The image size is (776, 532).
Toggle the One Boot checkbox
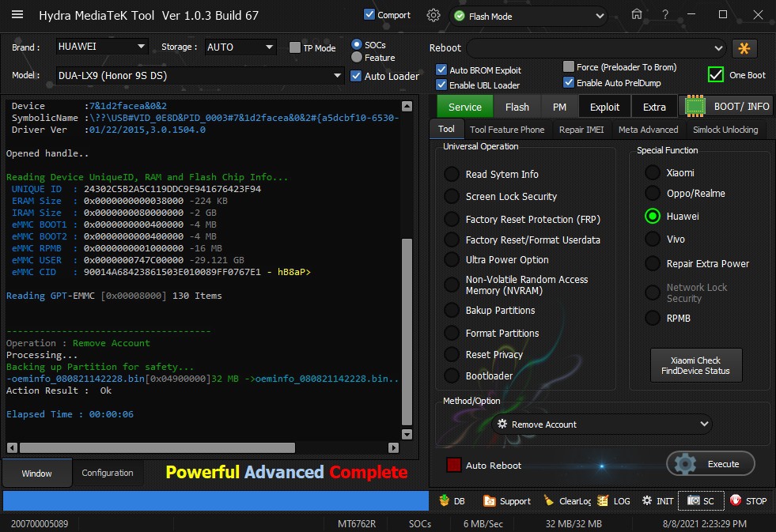pyautogui.click(x=716, y=74)
